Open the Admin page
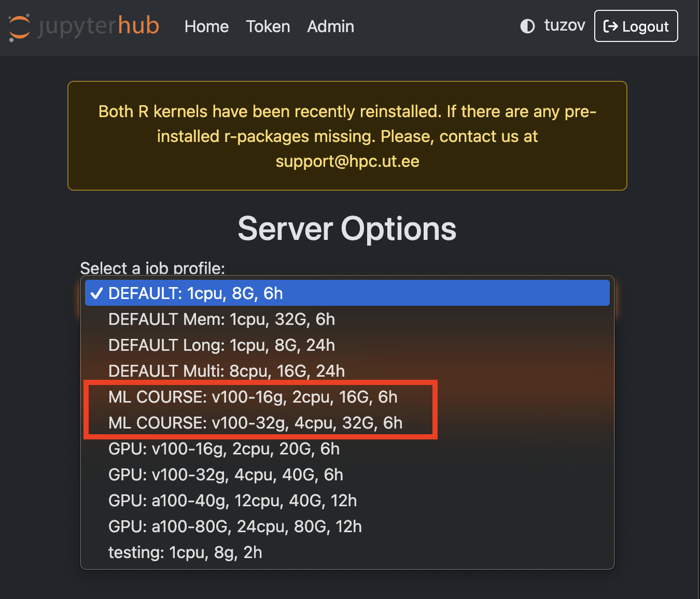 coord(330,26)
